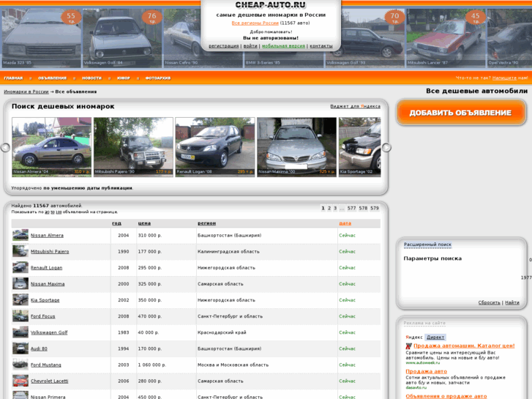Open Ford Mustang listing link
This screenshot has width=532, height=399.
[46, 365]
